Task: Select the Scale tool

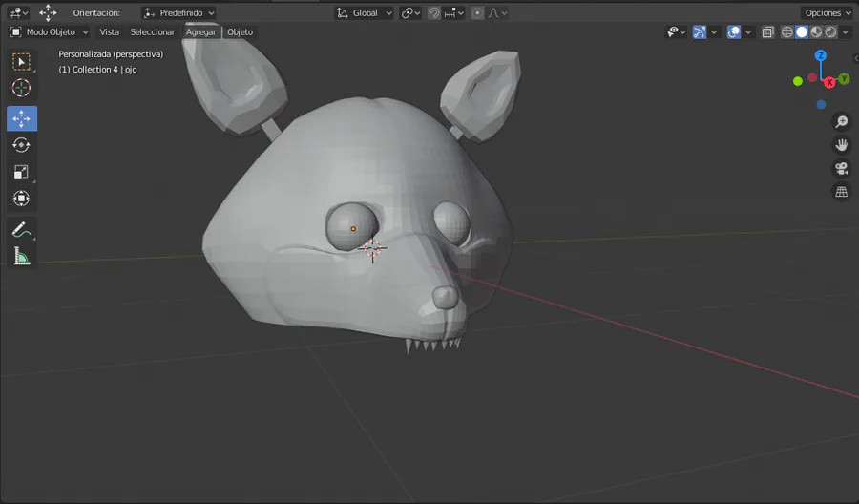Action: click(21, 172)
